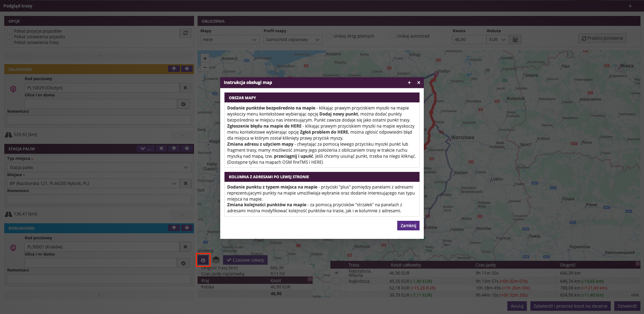Viewport: 644px width, 314px height.
Task: Expand STACJA PALIW chevron options button
Action: [x=145, y=148]
